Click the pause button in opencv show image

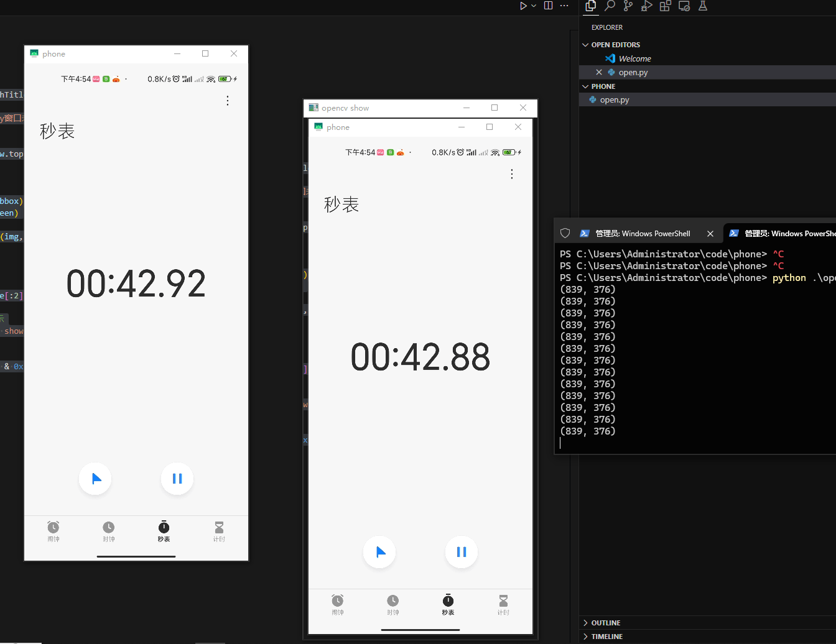click(x=462, y=552)
